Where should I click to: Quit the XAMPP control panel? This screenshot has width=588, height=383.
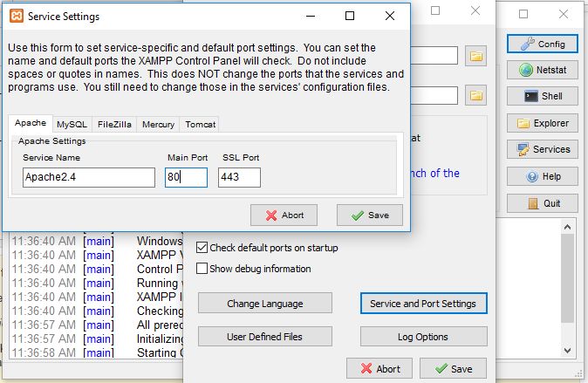click(x=543, y=203)
